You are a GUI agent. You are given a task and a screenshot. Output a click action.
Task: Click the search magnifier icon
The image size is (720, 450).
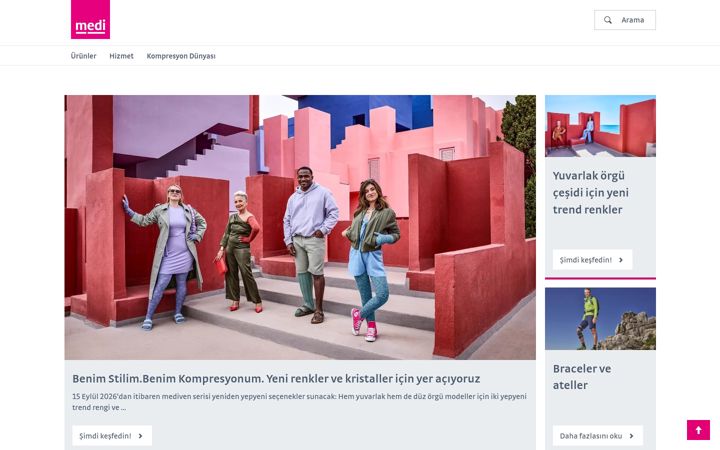click(x=608, y=20)
